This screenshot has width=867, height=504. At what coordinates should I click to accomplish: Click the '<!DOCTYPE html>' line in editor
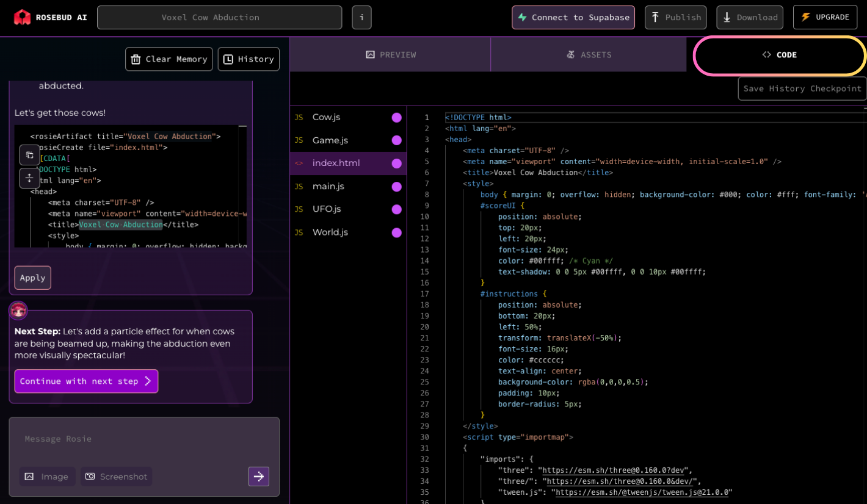click(478, 118)
